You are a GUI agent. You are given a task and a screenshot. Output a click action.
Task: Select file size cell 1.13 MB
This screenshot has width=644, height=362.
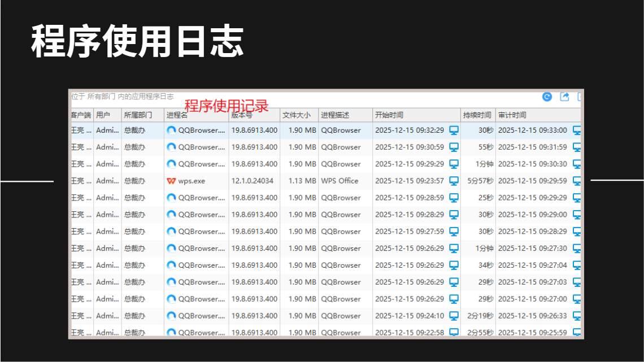coord(302,181)
